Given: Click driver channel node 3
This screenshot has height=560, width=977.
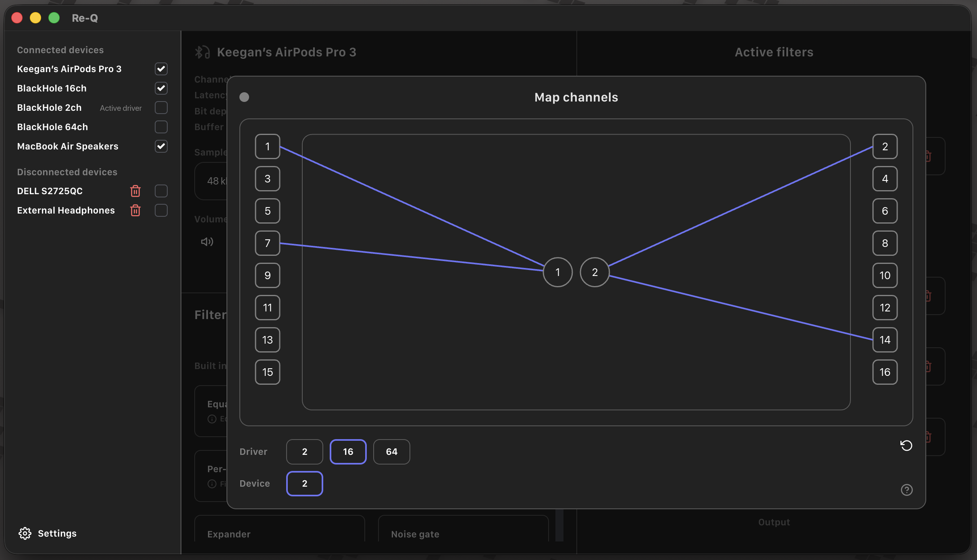Looking at the screenshot, I should 268,179.
